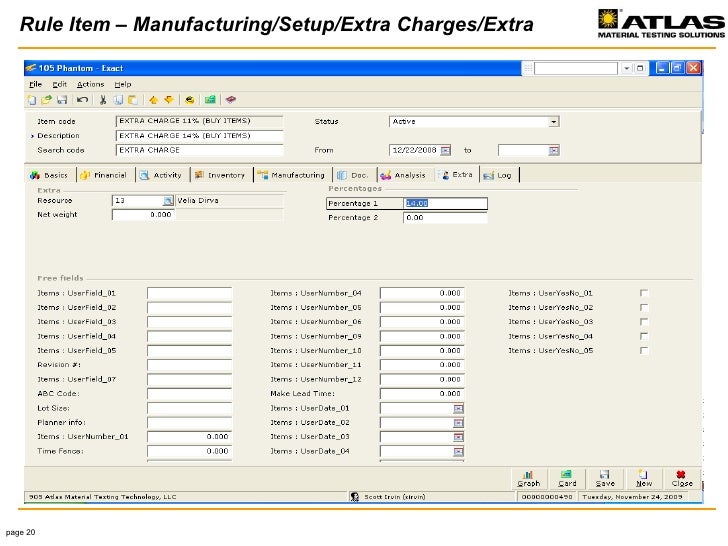The image size is (728, 546).
Task: Switch to the Inventory tab
Action: pyautogui.click(x=220, y=175)
